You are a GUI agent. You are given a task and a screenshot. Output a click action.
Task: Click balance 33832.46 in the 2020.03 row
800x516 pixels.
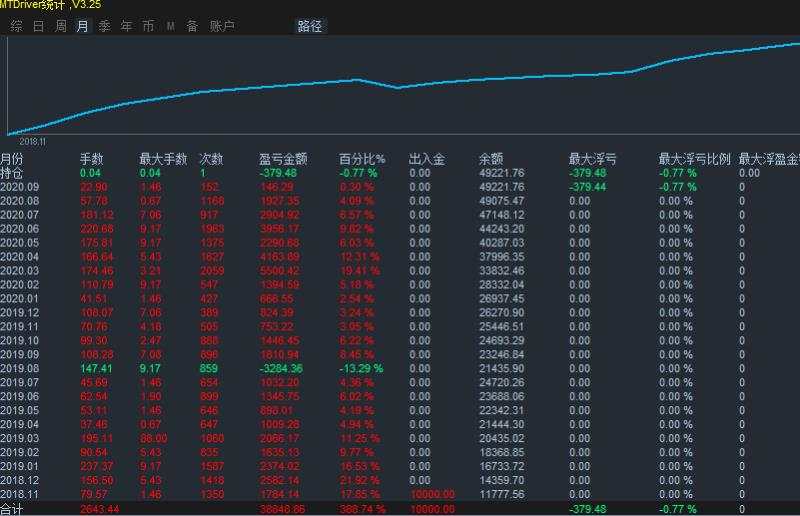click(502, 271)
